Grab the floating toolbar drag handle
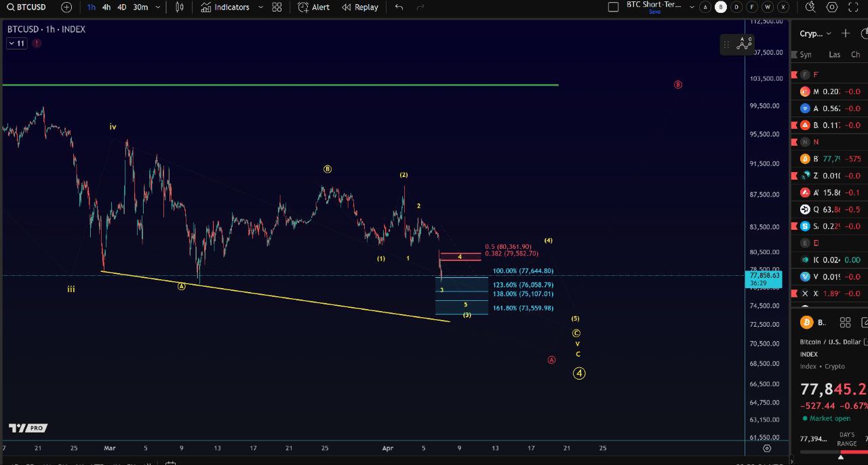 tap(726, 44)
